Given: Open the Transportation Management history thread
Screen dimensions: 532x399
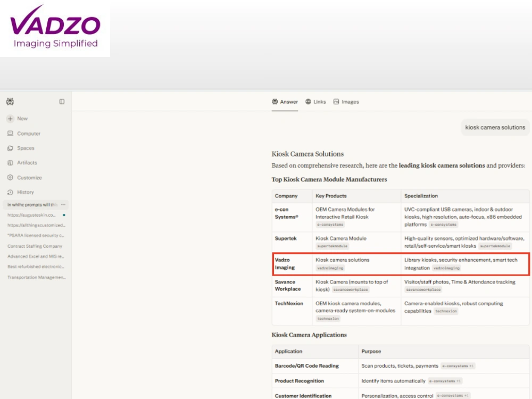Looking at the screenshot, I should [x=36, y=277].
